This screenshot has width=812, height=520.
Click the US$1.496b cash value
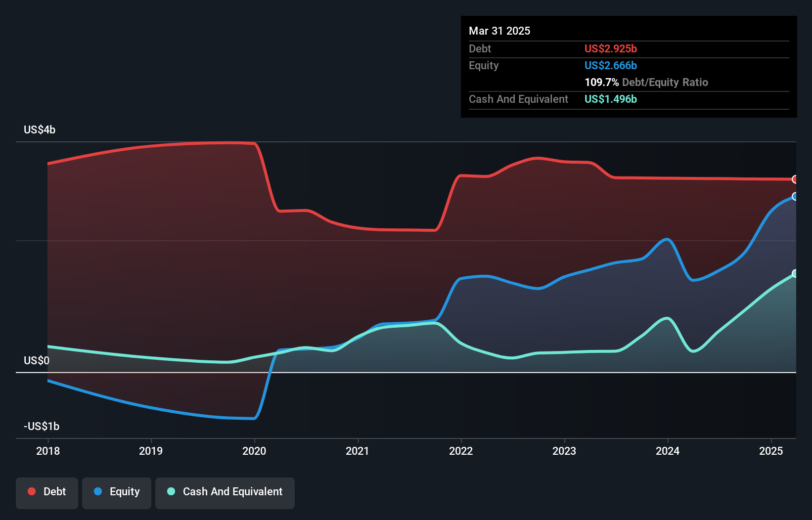point(611,99)
